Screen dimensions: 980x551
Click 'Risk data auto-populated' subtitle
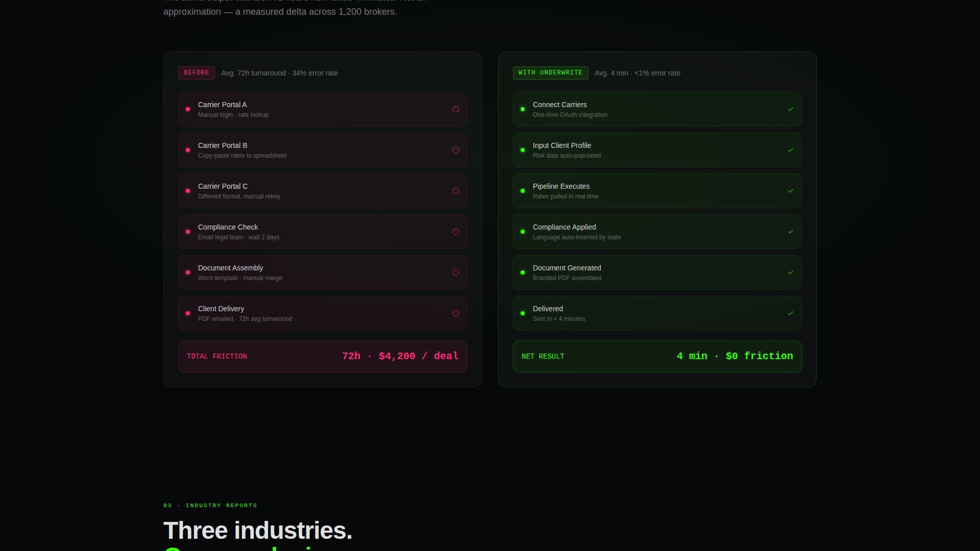(x=567, y=156)
